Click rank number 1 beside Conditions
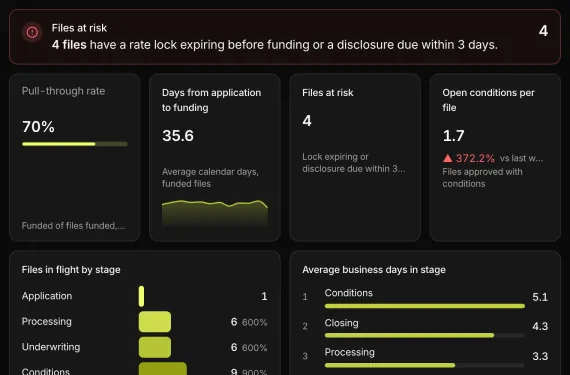570x375 pixels. pos(305,297)
